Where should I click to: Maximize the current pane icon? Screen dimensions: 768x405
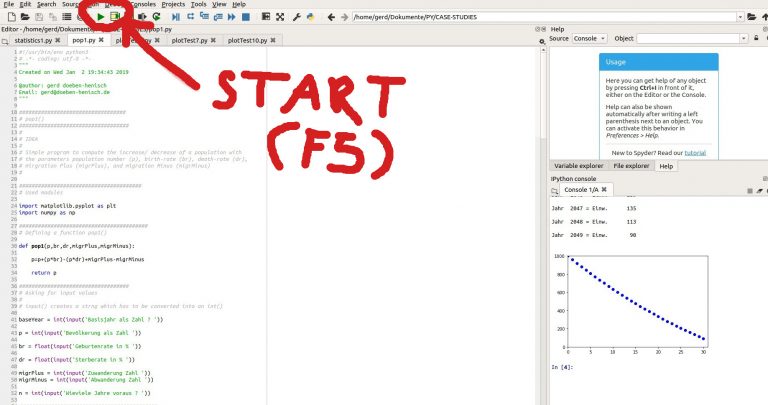(x=266, y=17)
